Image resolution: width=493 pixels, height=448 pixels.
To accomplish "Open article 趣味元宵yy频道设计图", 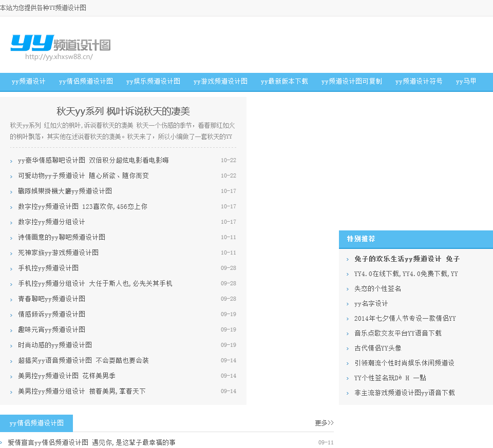I will point(51,329).
